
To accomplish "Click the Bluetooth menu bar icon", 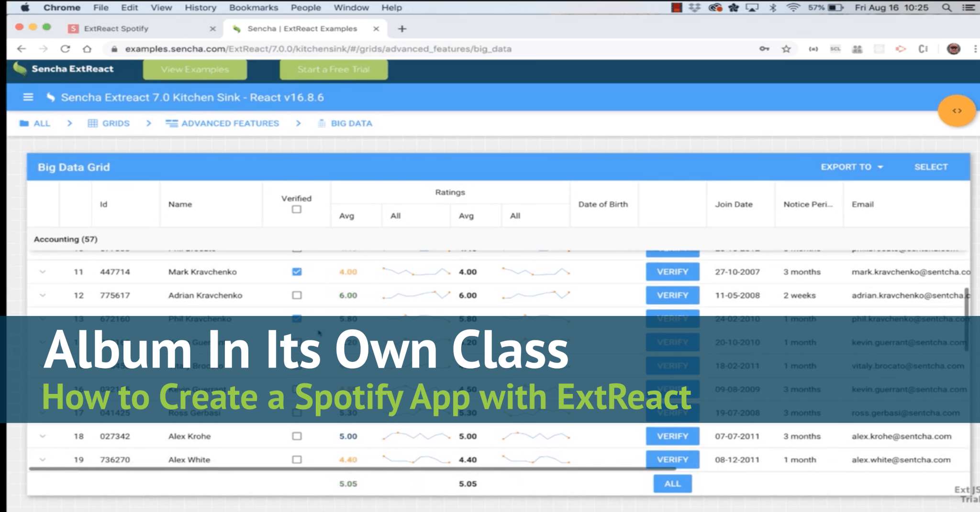I will 773,8.
